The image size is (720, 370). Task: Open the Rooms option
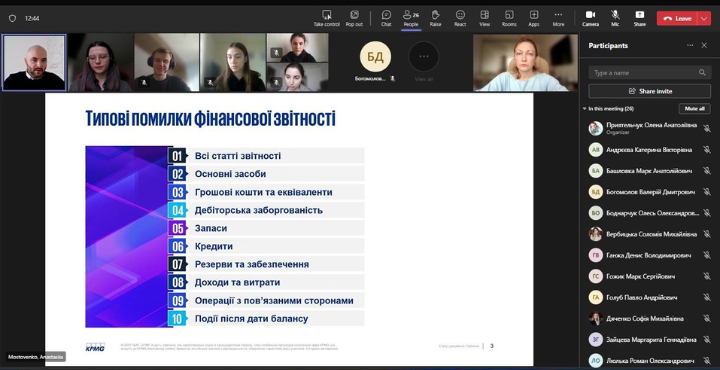pyautogui.click(x=509, y=18)
